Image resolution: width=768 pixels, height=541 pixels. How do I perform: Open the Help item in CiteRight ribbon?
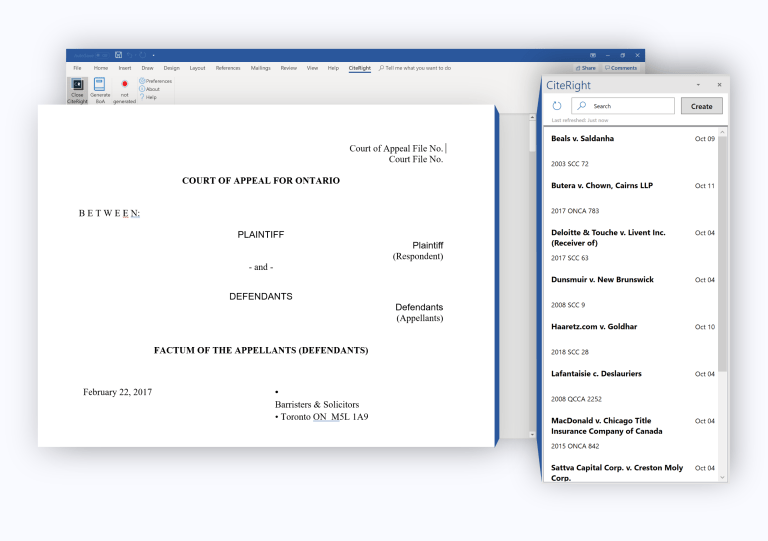pos(150,97)
